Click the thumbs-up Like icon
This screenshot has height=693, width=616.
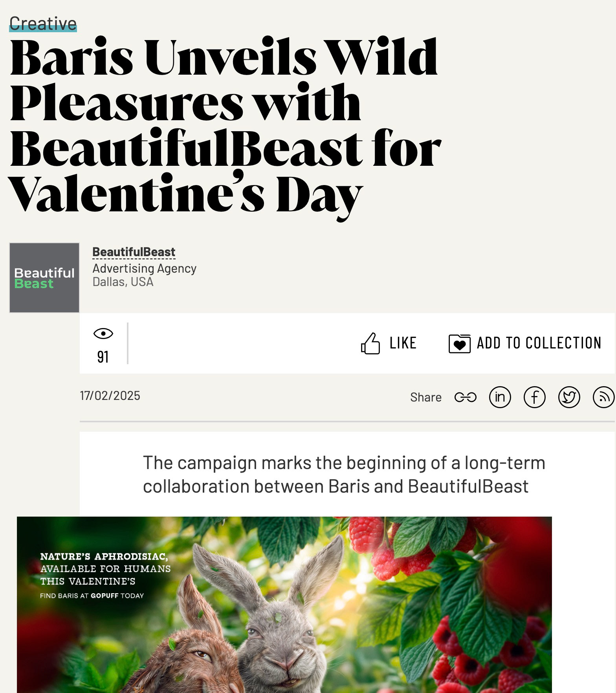[370, 343]
